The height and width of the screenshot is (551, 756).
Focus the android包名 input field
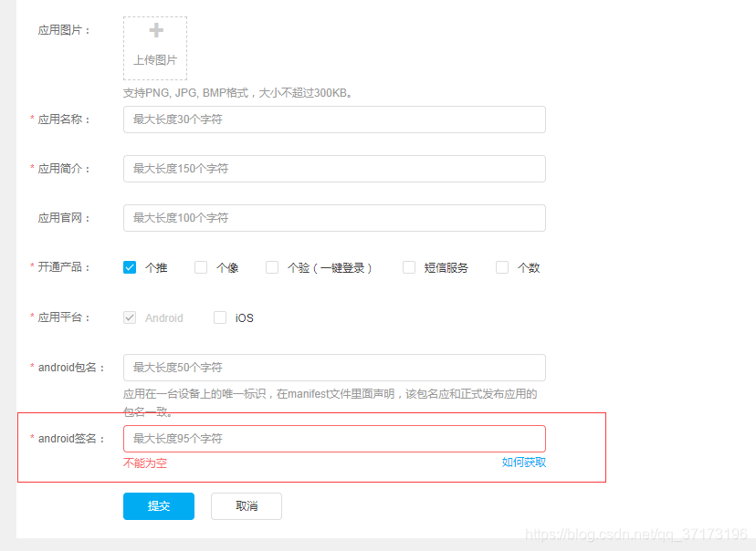pyautogui.click(x=334, y=368)
